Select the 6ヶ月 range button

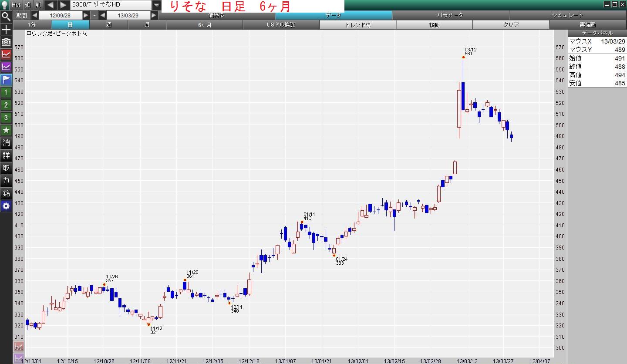coord(204,25)
